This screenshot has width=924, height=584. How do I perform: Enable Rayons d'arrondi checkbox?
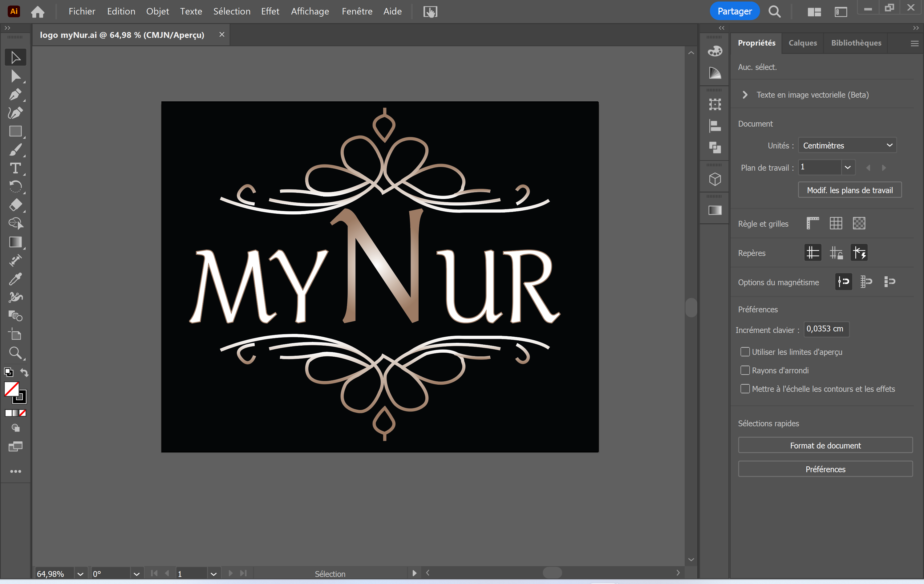[x=745, y=370]
